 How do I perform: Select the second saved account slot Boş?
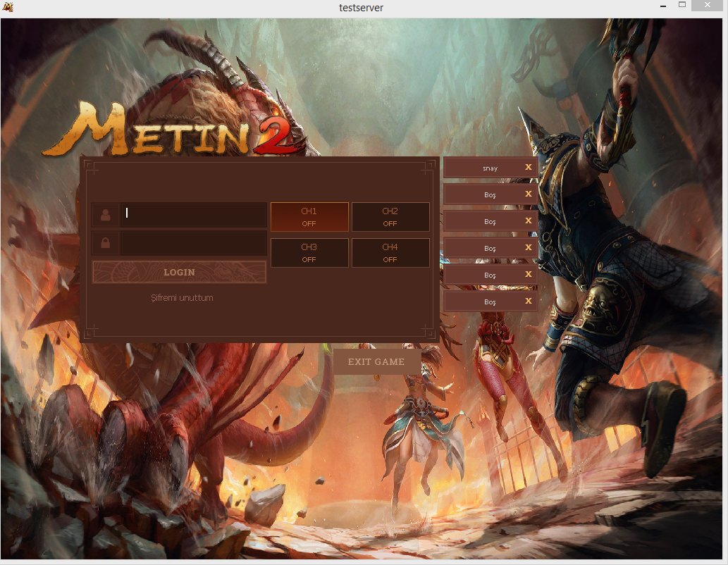click(490, 195)
